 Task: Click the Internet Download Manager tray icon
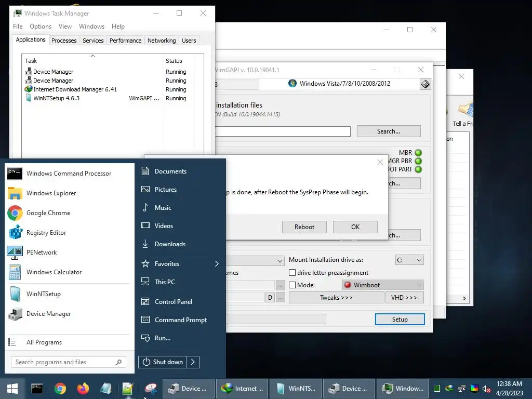click(x=449, y=389)
